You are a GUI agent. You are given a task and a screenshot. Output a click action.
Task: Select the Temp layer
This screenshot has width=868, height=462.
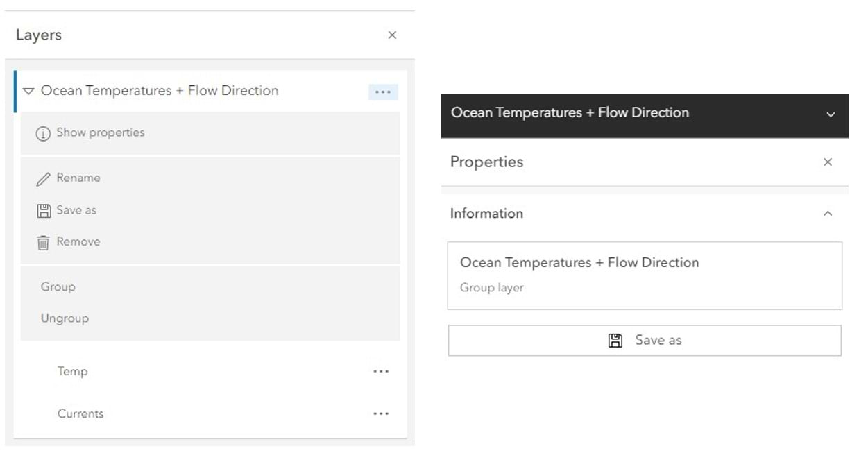click(73, 371)
